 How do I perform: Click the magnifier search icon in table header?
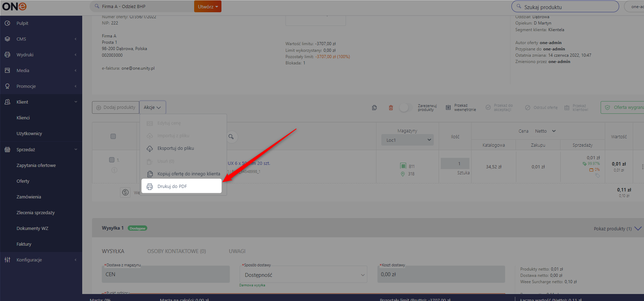[231, 137]
